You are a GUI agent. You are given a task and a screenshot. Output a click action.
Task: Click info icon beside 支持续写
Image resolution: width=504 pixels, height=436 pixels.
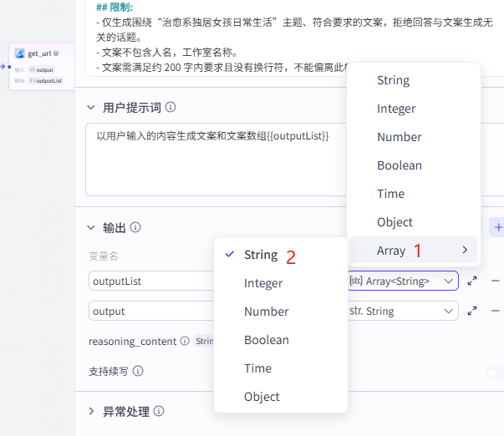tap(138, 371)
